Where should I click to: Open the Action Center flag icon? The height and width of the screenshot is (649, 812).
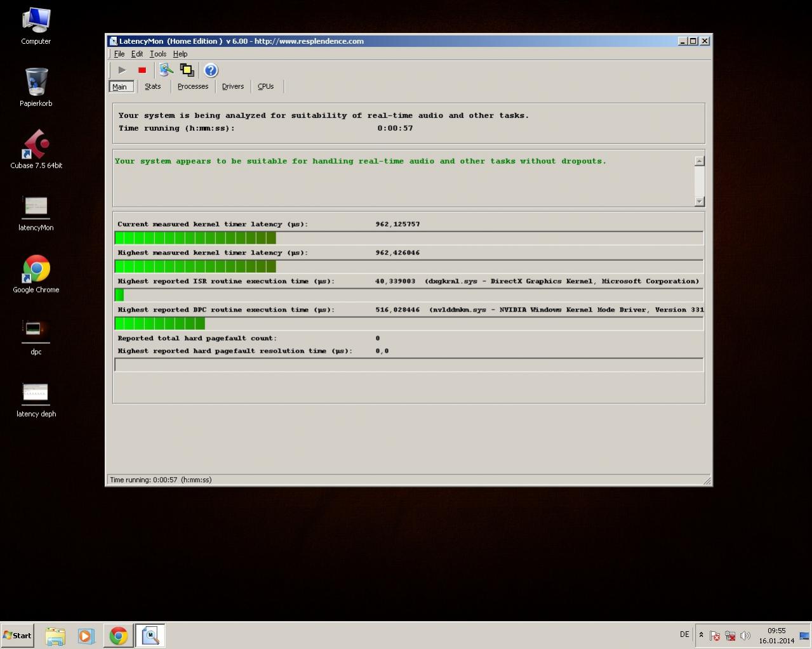click(x=715, y=636)
